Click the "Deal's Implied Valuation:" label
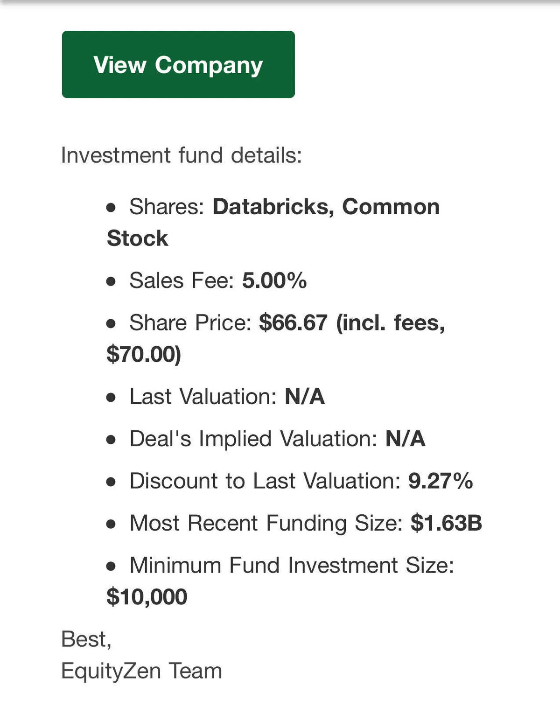Image resolution: width=560 pixels, height=728 pixels. coord(253,439)
